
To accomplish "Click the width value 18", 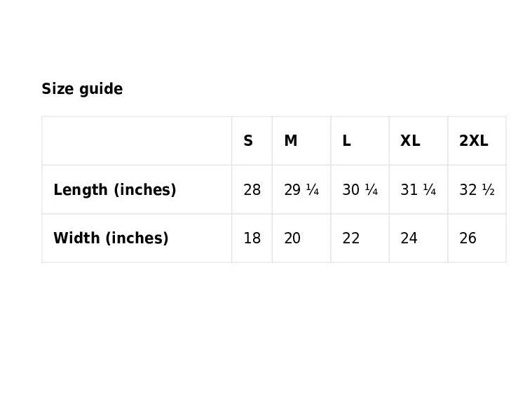I will [x=252, y=238].
